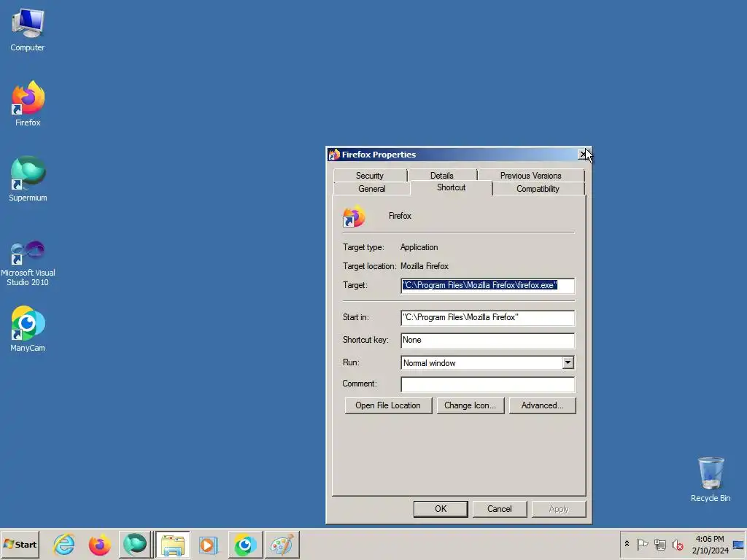This screenshot has height=560, width=747.
Task: Open Paint from the taskbar
Action: (282, 544)
